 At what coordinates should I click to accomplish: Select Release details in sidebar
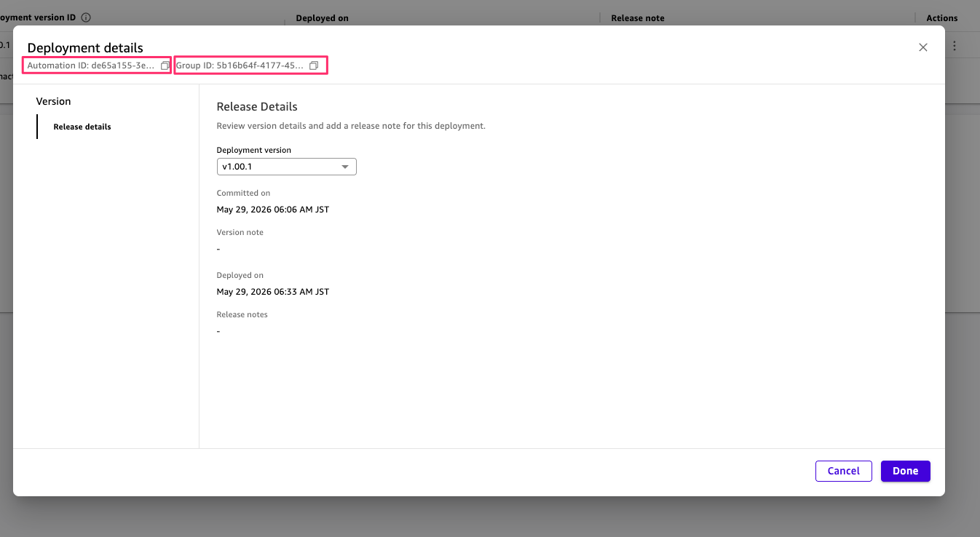tap(82, 127)
